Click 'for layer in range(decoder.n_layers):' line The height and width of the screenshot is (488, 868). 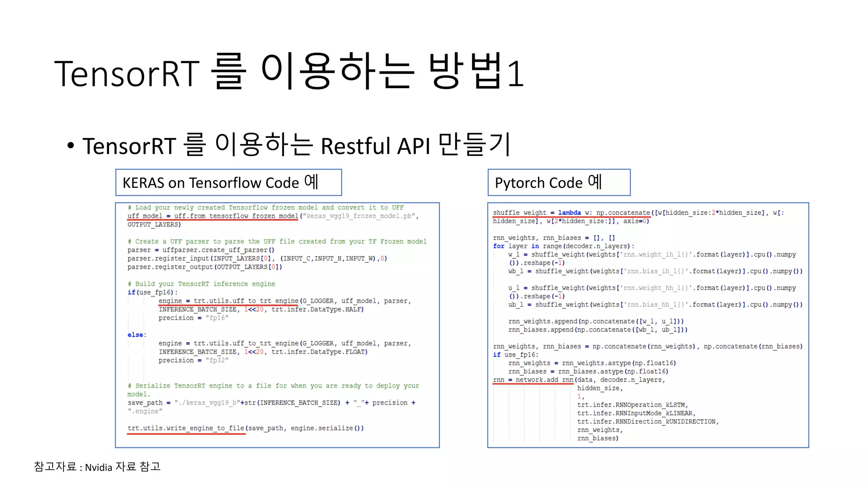pyautogui.click(x=564, y=246)
